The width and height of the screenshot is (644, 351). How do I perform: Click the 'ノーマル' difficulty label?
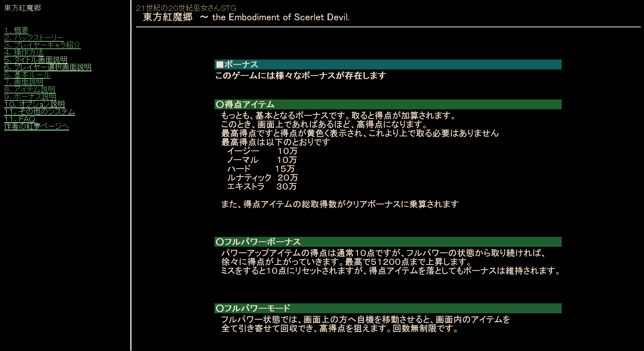tap(243, 160)
